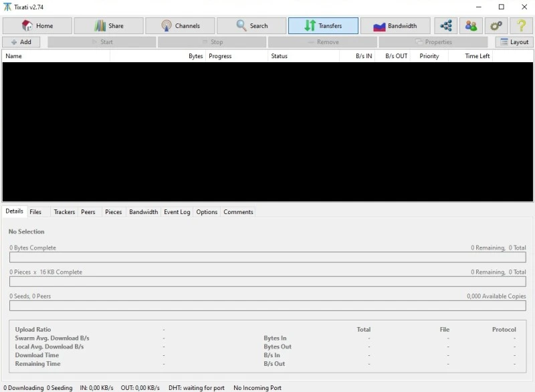Open the Search section

point(251,26)
